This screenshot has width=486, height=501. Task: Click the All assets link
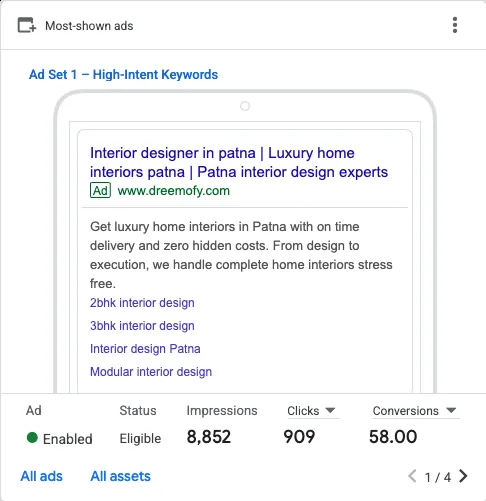[x=120, y=476]
